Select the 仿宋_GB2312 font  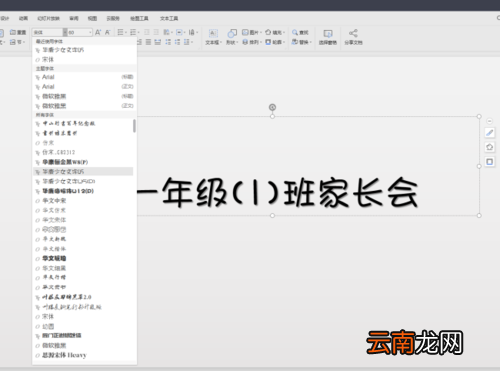(x=83, y=152)
